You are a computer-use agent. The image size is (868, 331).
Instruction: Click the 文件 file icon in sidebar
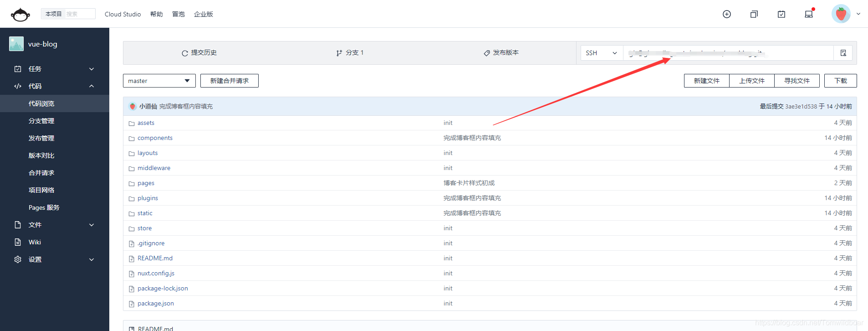point(18,225)
